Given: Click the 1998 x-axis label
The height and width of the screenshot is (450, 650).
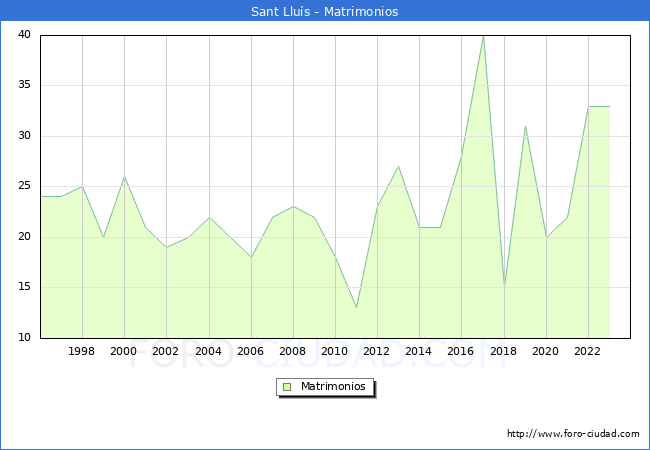Looking at the screenshot, I should (x=82, y=352).
